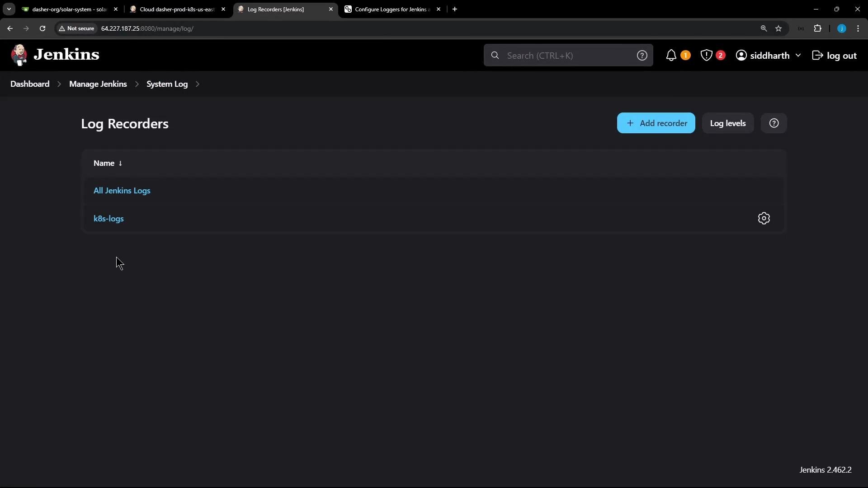Open the Log levels page
The image size is (868, 488).
[728, 123]
